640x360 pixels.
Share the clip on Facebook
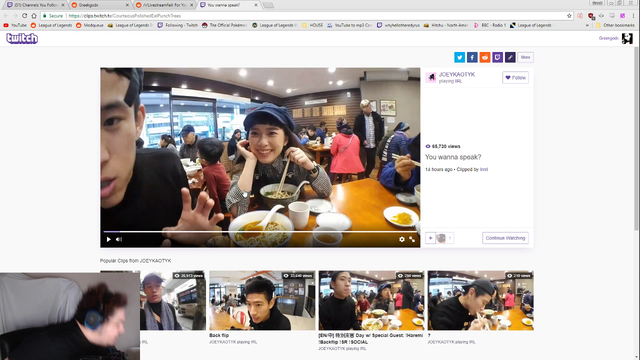tap(472, 58)
